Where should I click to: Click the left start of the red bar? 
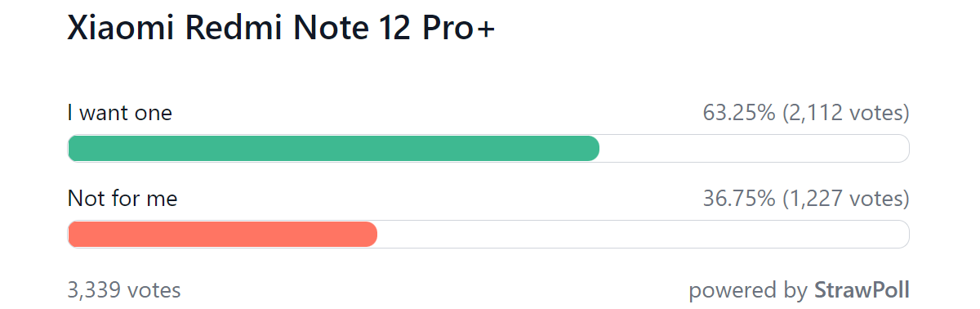[x=75, y=235]
